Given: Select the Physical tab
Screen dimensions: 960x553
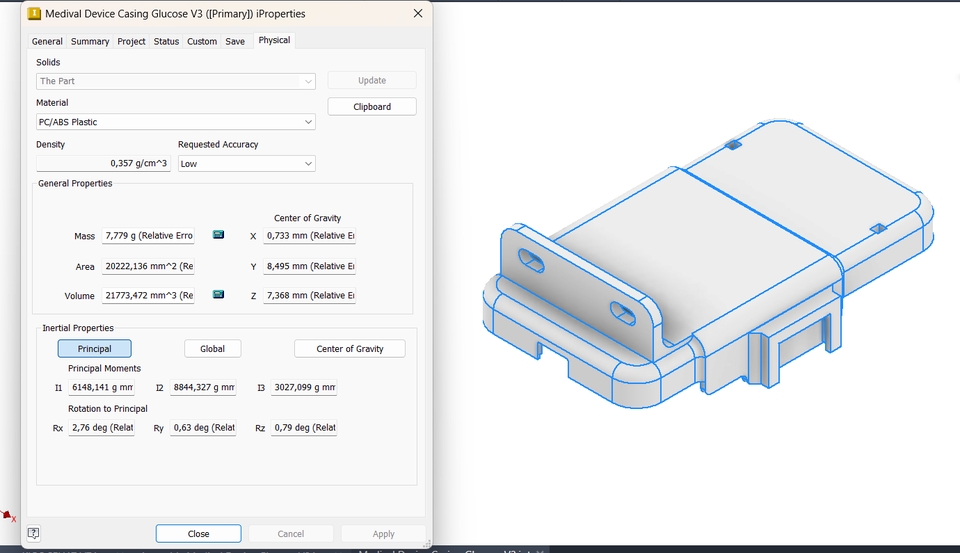Looking at the screenshot, I should click(x=274, y=40).
